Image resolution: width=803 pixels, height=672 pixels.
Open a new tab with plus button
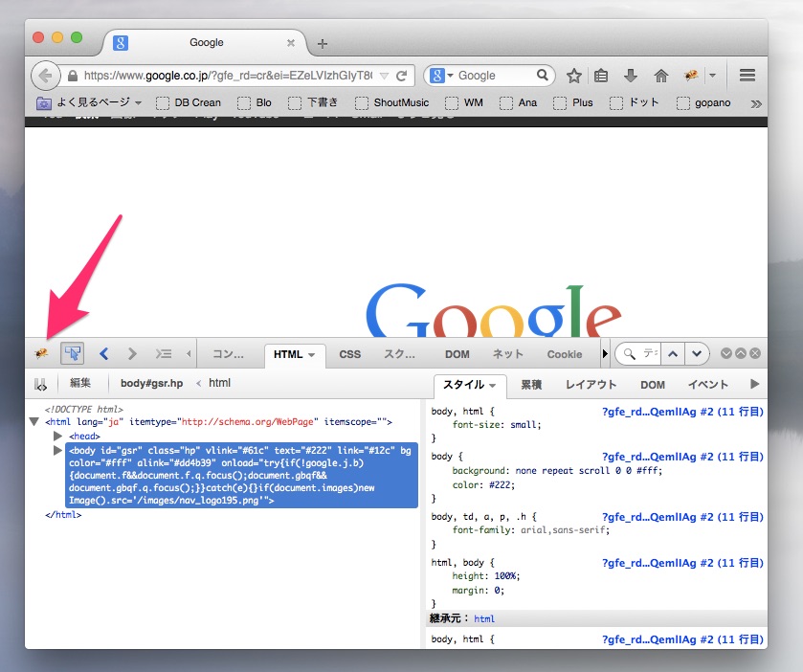[323, 44]
